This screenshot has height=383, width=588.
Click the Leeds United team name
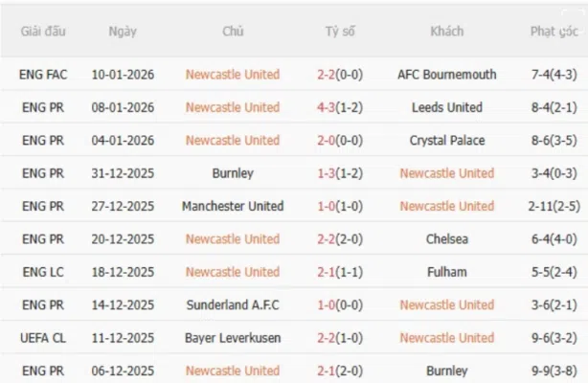[x=447, y=107]
